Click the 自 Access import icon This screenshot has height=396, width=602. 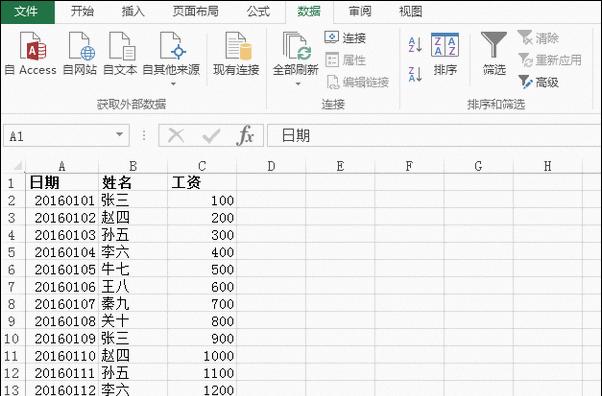(x=32, y=46)
